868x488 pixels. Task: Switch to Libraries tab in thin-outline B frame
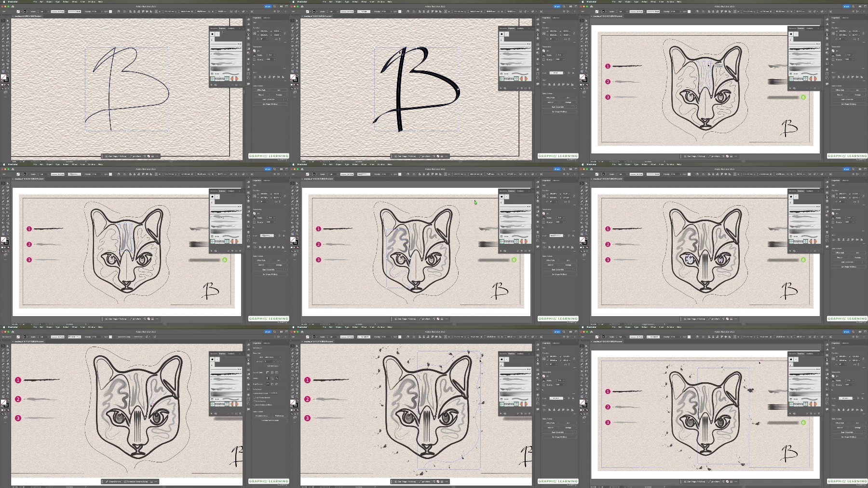click(267, 18)
